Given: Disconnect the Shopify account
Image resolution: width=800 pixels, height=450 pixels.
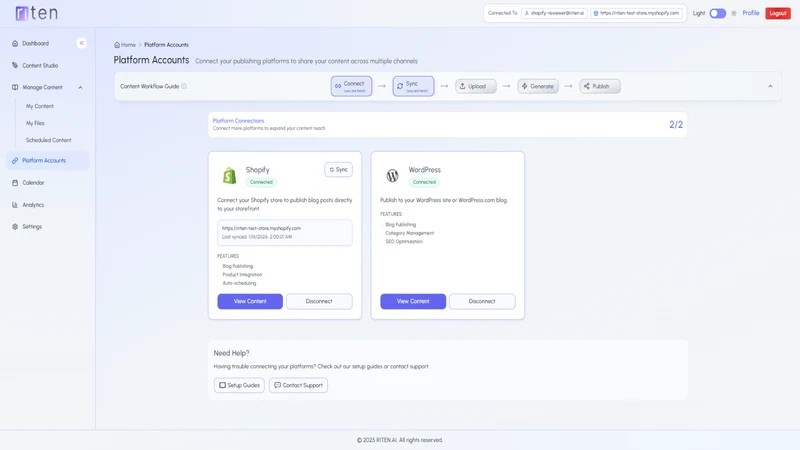Looking at the screenshot, I should pos(319,302).
